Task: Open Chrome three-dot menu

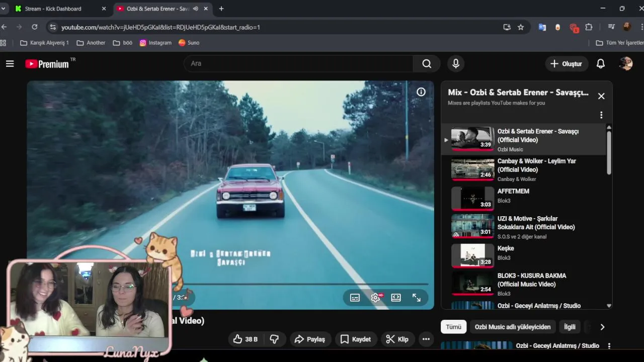Action: pyautogui.click(x=641, y=27)
